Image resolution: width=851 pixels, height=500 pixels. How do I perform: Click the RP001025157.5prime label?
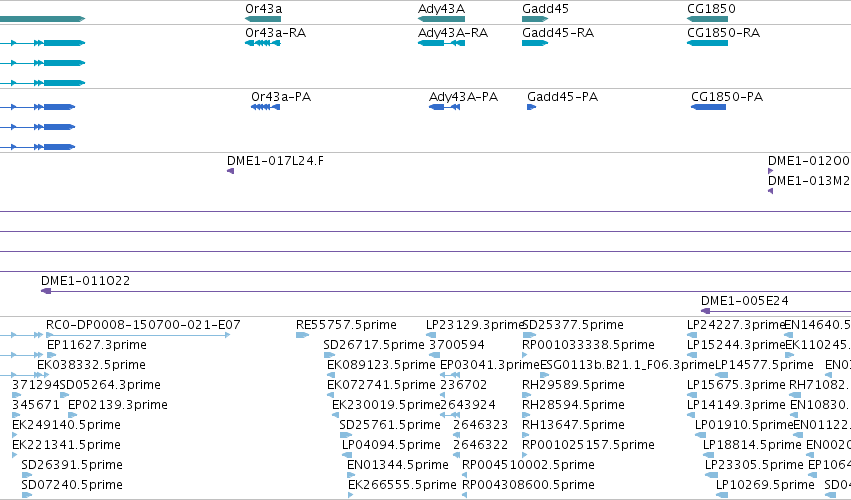pos(588,445)
